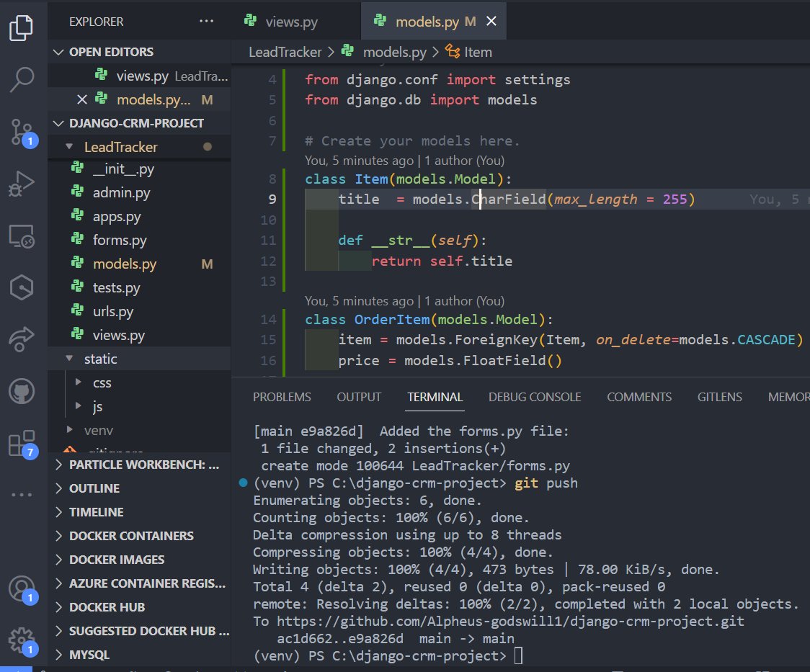Close models.py in Open Editors list

[81, 99]
